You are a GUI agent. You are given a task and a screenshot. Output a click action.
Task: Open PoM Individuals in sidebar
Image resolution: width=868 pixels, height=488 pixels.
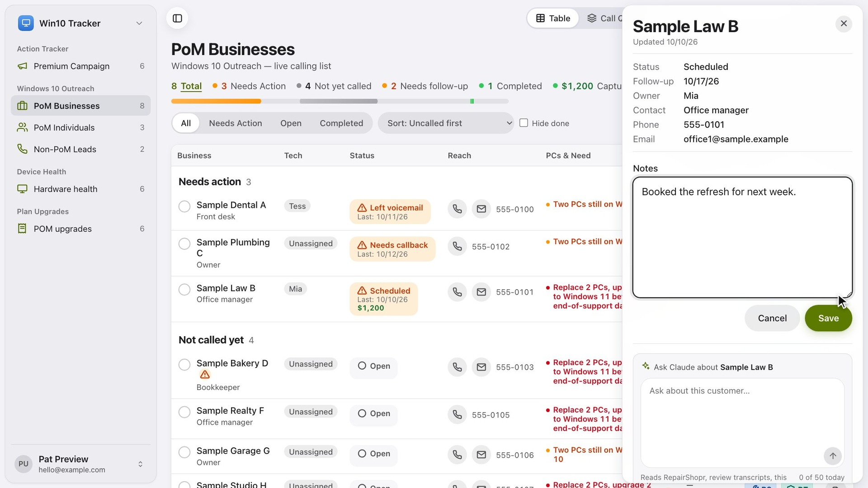pos(80,127)
